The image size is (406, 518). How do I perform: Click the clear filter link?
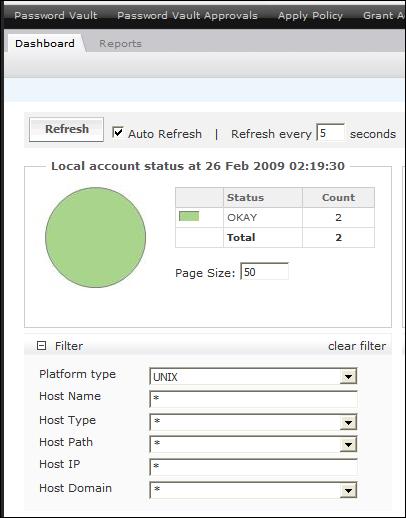click(357, 346)
